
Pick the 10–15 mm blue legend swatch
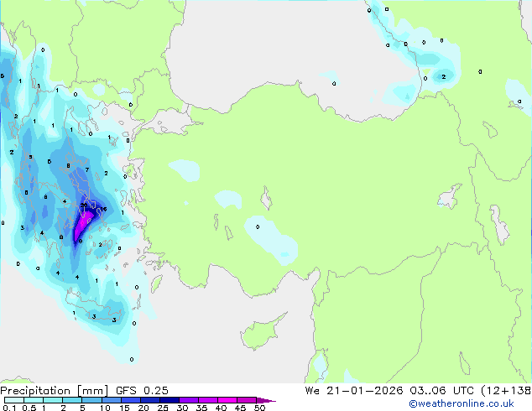click(111, 400)
